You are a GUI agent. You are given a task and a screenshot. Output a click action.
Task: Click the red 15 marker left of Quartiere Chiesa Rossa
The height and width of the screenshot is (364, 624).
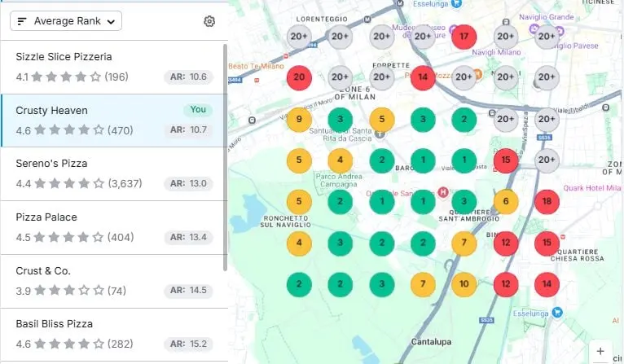pyautogui.click(x=547, y=243)
